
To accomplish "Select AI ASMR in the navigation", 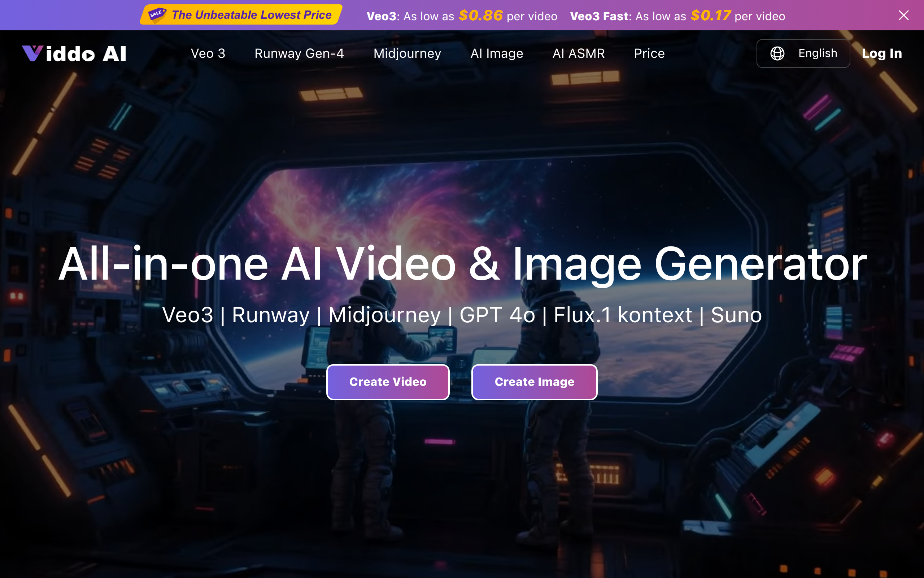I will (579, 53).
